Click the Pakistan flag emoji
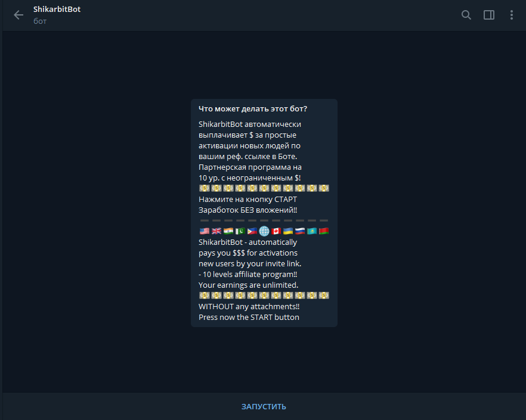This screenshot has height=420, width=526. click(x=240, y=231)
